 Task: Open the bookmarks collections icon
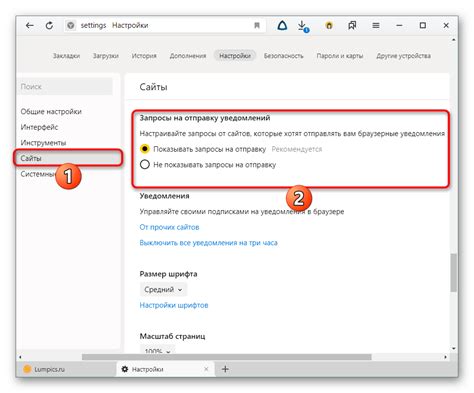(x=352, y=25)
